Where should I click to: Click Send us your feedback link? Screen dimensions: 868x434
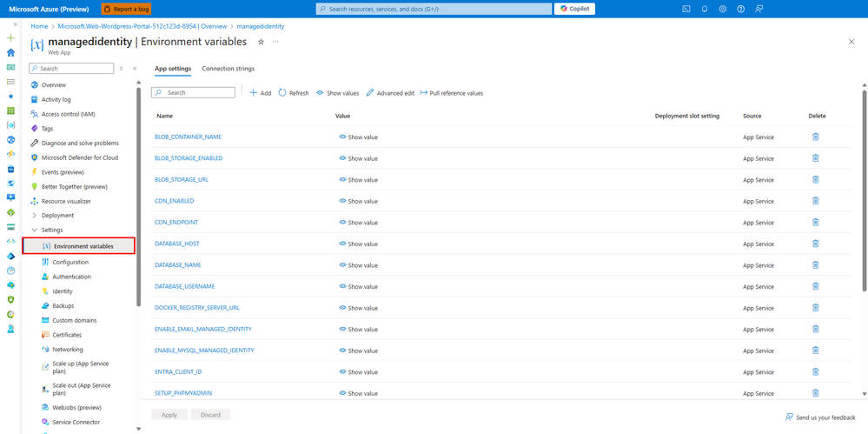point(820,417)
